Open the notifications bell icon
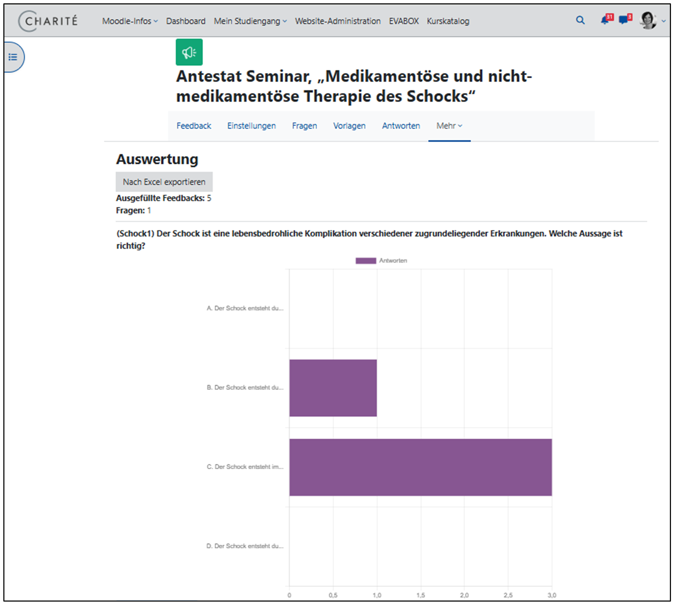The height and width of the screenshot is (616, 700). coord(605,21)
